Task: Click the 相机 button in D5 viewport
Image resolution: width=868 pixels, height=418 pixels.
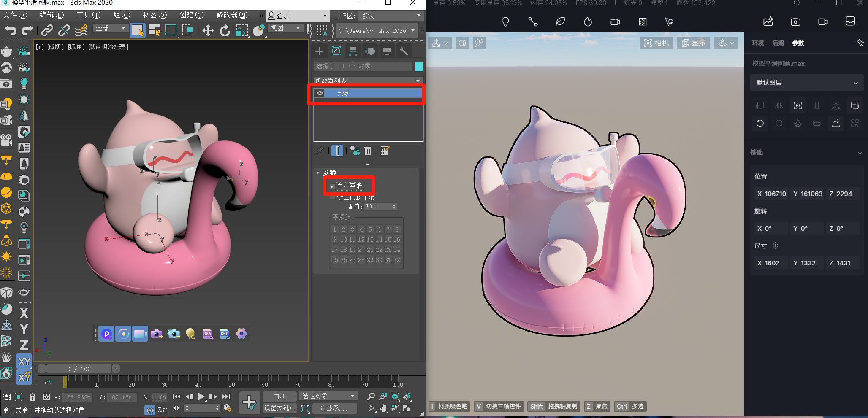Action: tap(656, 43)
